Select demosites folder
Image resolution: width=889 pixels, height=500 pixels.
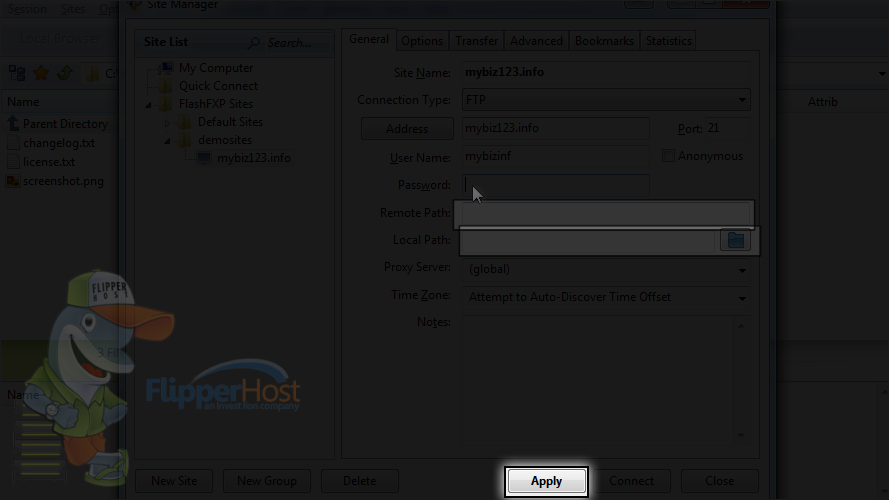pyautogui.click(x=225, y=140)
